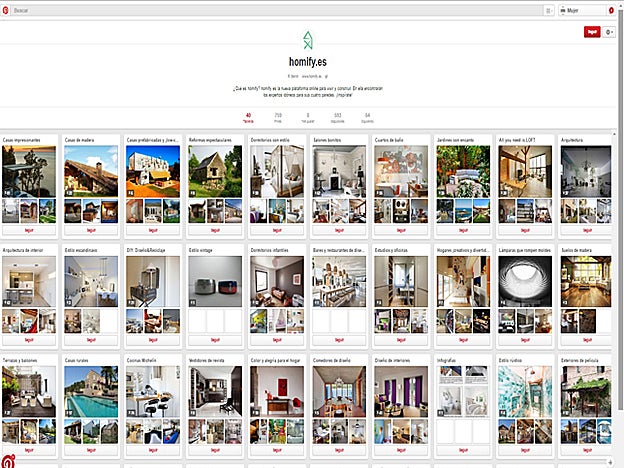Switch to the 759 Pines tab
The image size is (624, 468).
point(278,118)
